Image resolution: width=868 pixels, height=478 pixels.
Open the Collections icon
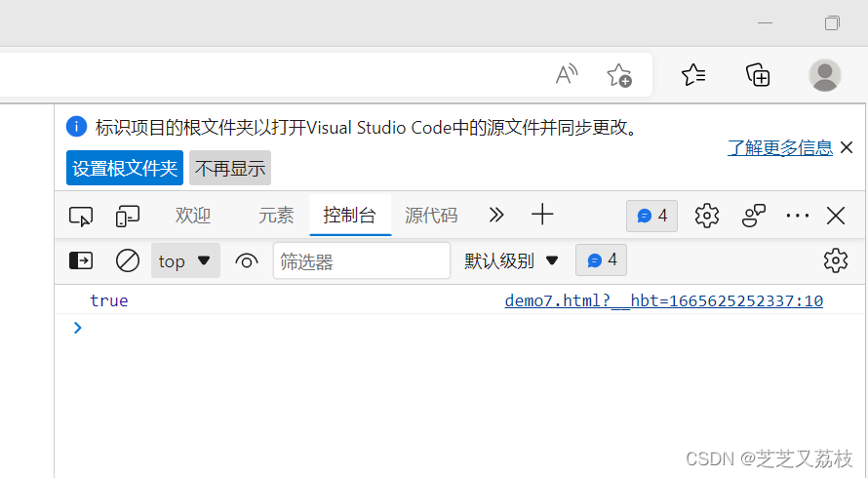point(758,75)
